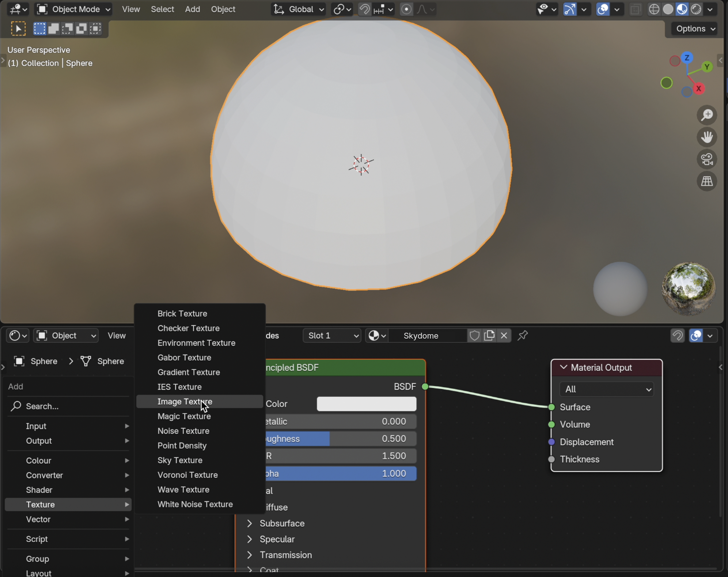Select Image Texture from the menu
The width and height of the screenshot is (728, 577).
click(185, 401)
